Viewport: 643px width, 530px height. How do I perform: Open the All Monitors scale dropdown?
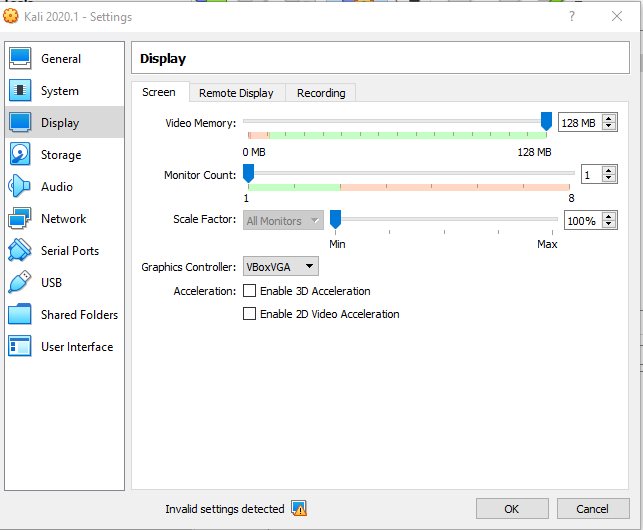pos(283,221)
